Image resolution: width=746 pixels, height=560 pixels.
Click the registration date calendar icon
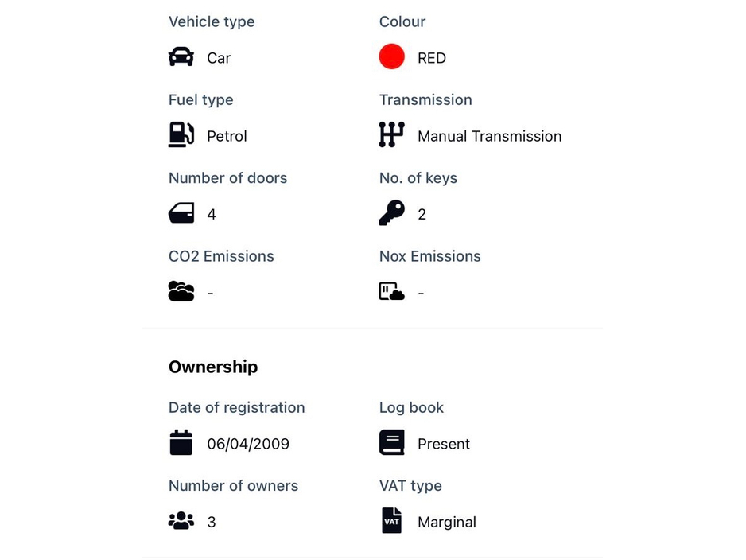tap(181, 442)
